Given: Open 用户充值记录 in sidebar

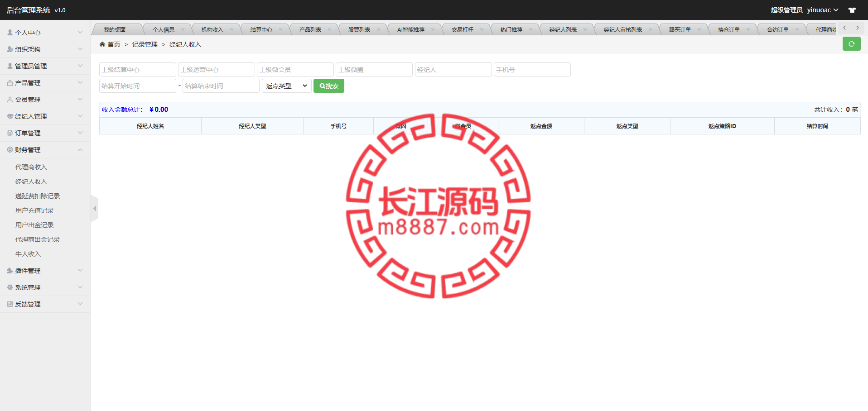Looking at the screenshot, I should pos(34,210).
